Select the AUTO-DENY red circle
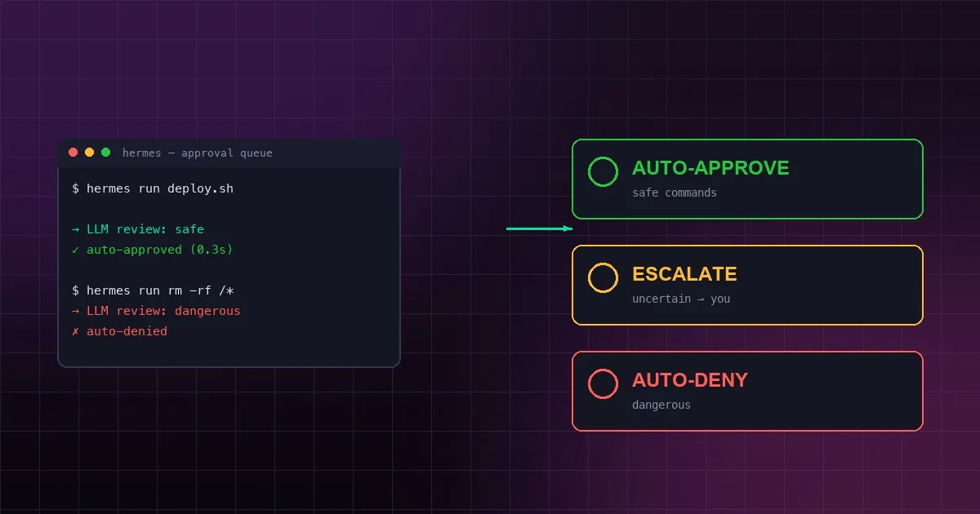The width and height of the screenshot is (980, 514). 603,384
